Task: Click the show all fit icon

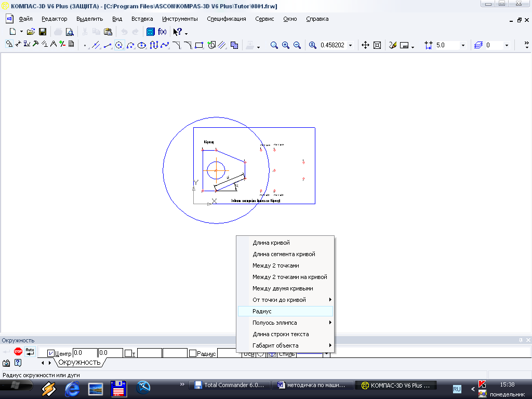Action: tap(377, 45)
